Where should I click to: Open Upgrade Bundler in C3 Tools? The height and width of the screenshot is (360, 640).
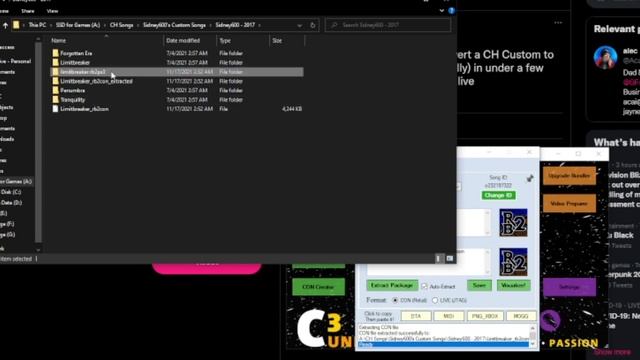pyautogui.click(x=569, y=176)
